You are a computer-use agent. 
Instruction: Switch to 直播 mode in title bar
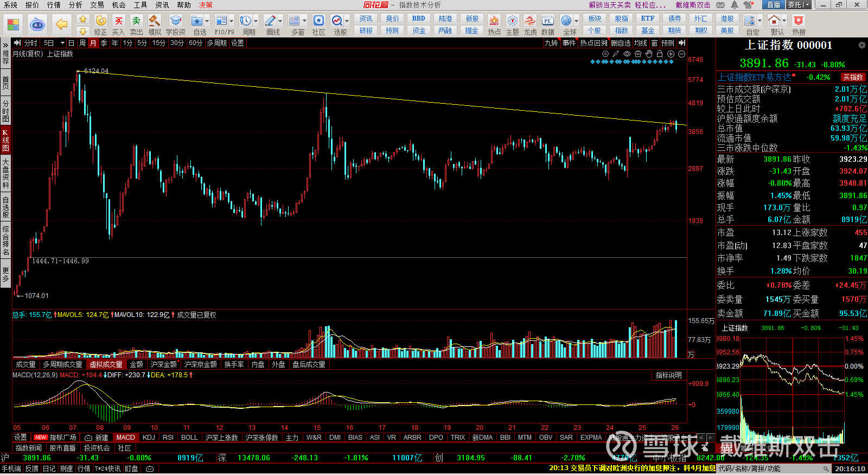[773, 5]
